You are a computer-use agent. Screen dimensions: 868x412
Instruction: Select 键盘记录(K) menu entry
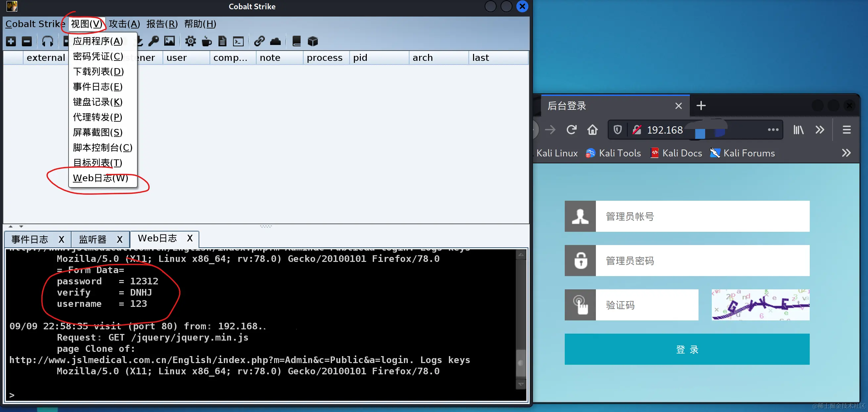tap(103, 102)
